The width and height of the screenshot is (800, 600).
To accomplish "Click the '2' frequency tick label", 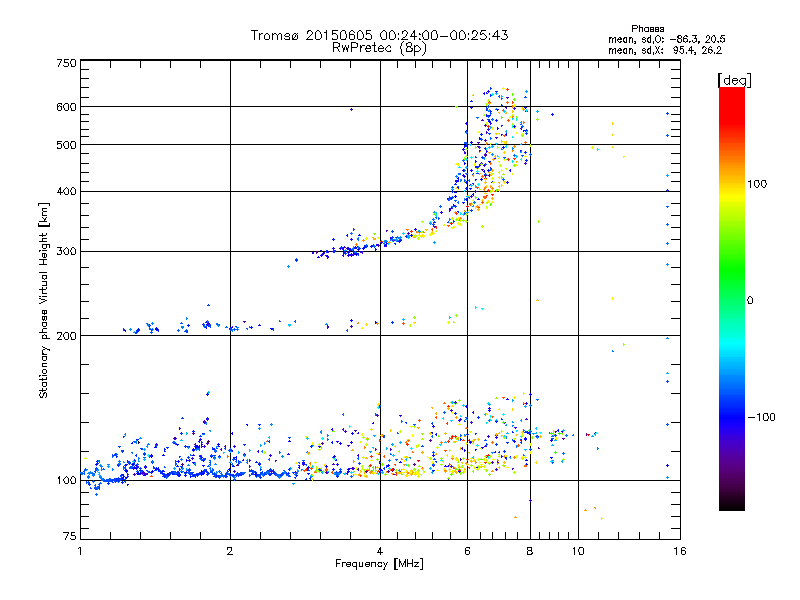I will [x=230, y=551].
